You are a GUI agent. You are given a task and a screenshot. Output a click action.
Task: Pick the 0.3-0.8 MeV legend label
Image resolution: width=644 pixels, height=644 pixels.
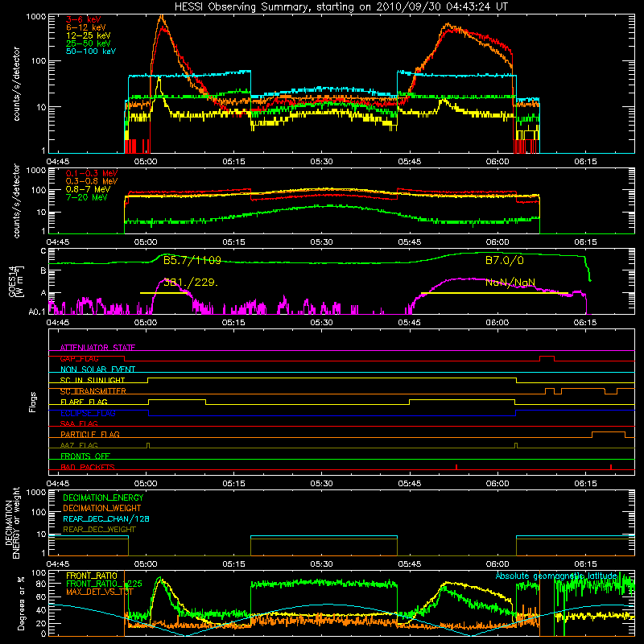point(92,181)
